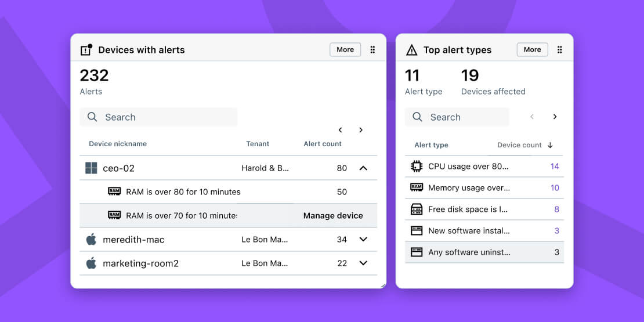Select the New software instal... alert type
The height and width of the screenshot is (322, 644).
[x=469, y=231]
